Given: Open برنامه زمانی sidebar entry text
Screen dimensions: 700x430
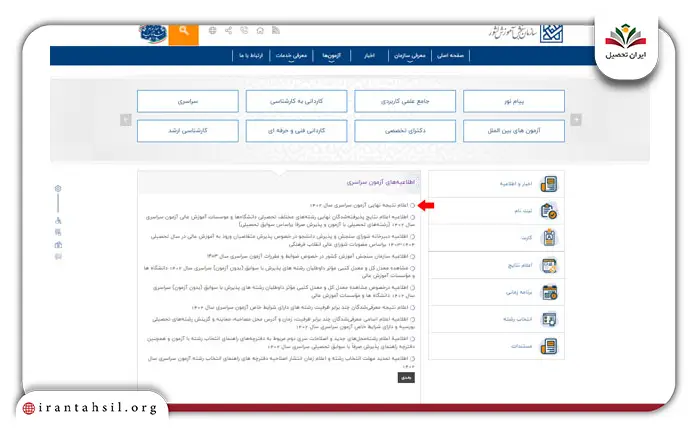Looking at the screenshot, I should coord(519,292).
